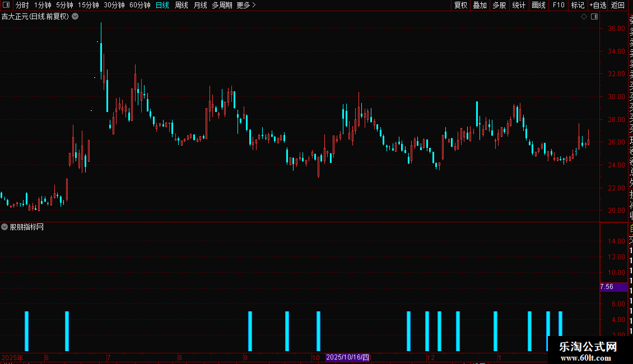Switch to 月线 monthly chart
The width and height of the screenshot is (633, 364).
(200, 5)
